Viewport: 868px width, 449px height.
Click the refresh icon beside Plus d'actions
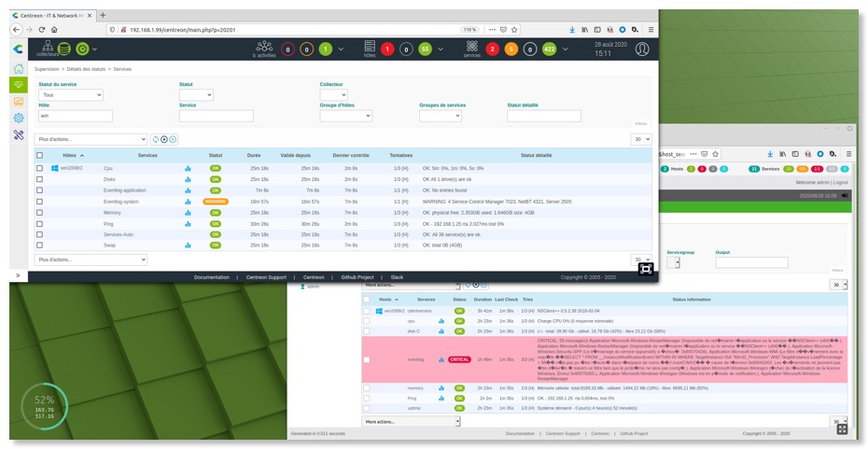(156, 139)
